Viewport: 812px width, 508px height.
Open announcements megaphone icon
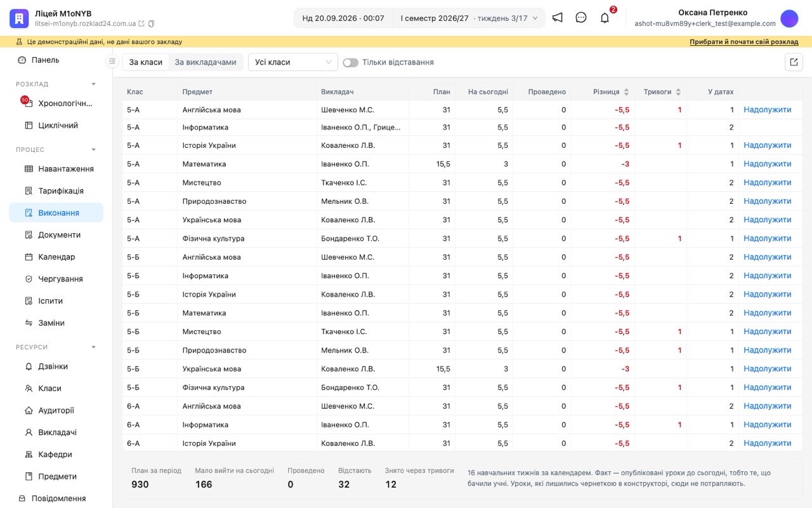(557, 18)
